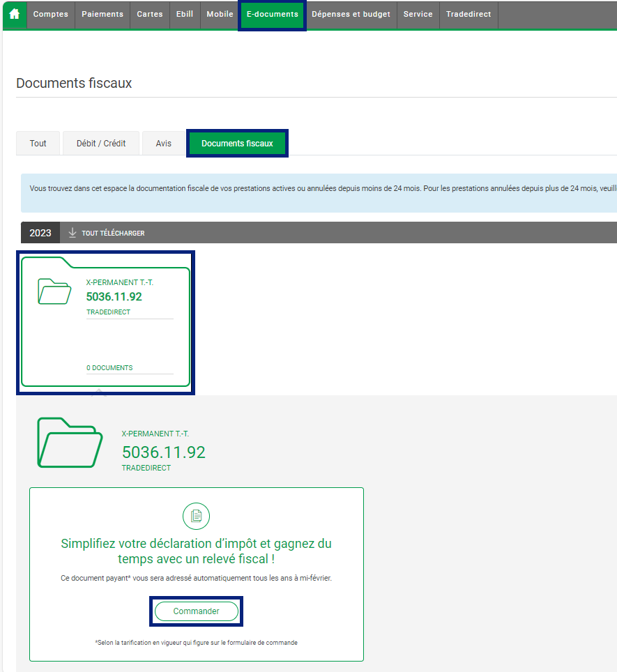Click the Documents fiscaux page heading
The height and width of the screenshot is (672, 617).
[x=74, y=83]
